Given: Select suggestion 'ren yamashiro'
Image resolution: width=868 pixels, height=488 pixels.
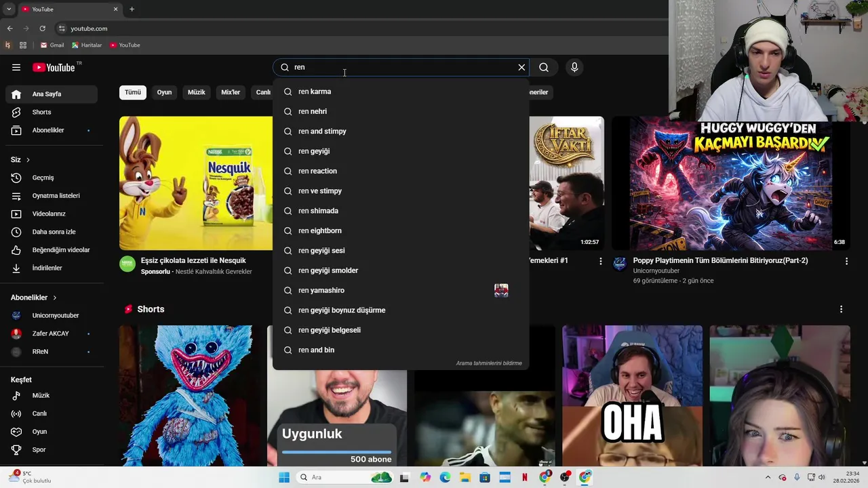Looking at the screenshot, I should tap(401, 290).
